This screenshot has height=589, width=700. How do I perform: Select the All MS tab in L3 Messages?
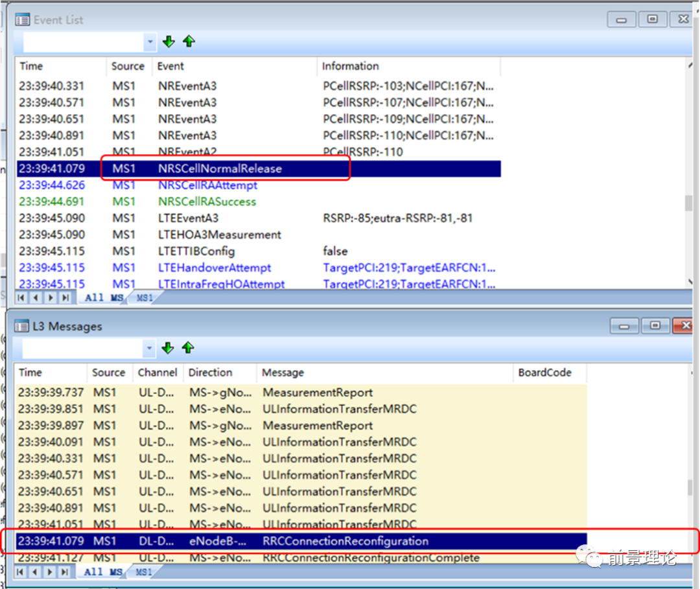pos(103,572)
